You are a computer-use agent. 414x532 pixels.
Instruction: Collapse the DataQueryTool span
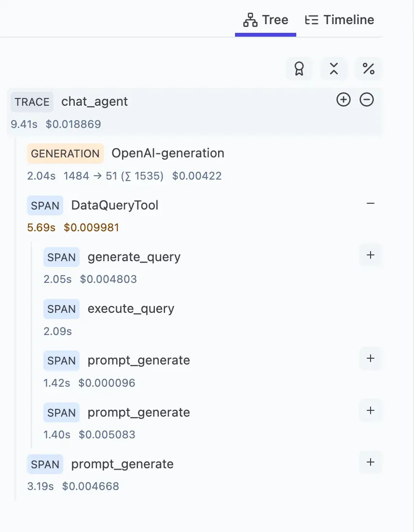click(x=371, y=204)
